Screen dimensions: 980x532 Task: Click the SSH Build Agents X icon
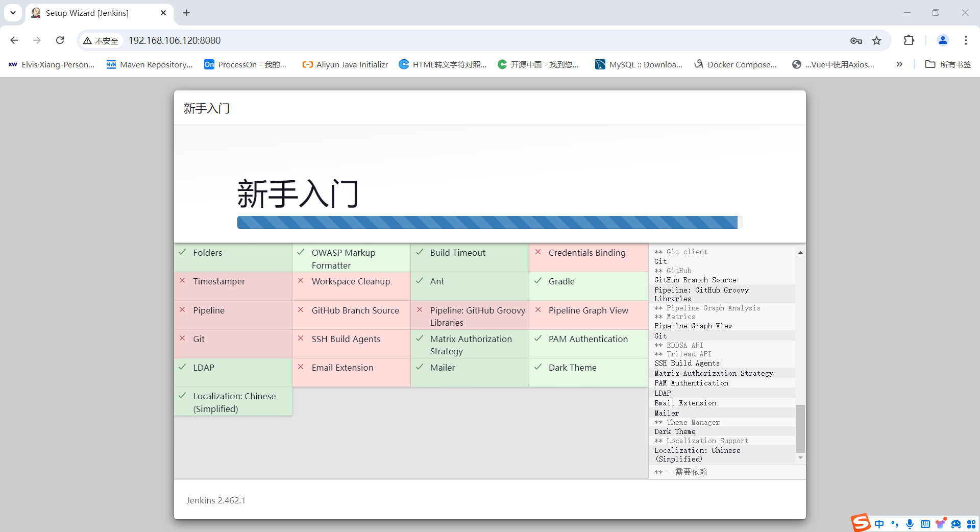(301, 338)
